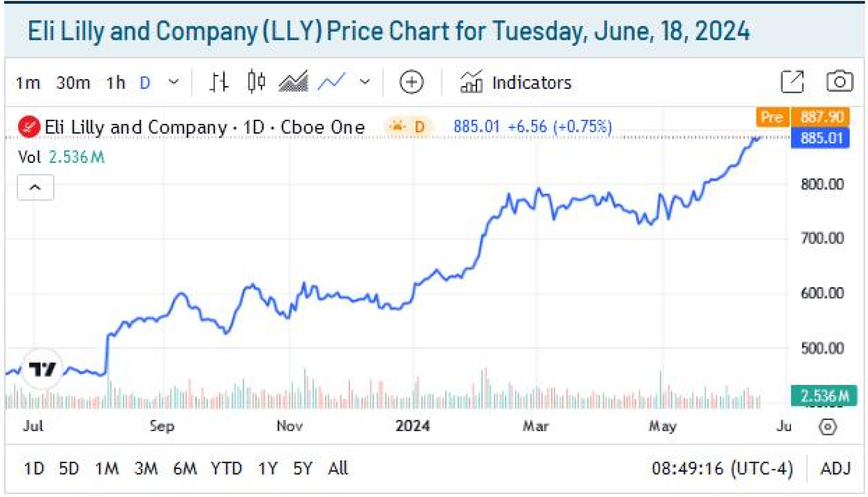Screen dimensions: 868x497
Task: Open the fullscreen popup chart icon
Action: (792, 82)
